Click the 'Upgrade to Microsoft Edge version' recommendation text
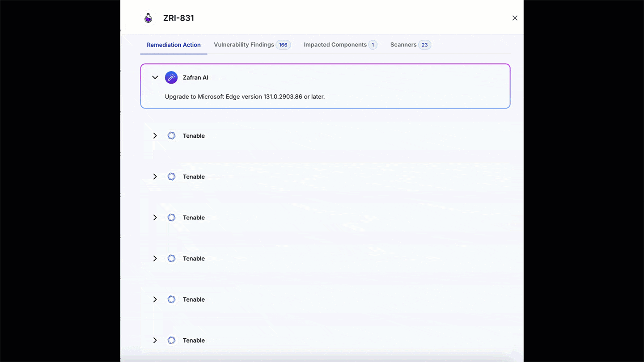 (245, 97)
